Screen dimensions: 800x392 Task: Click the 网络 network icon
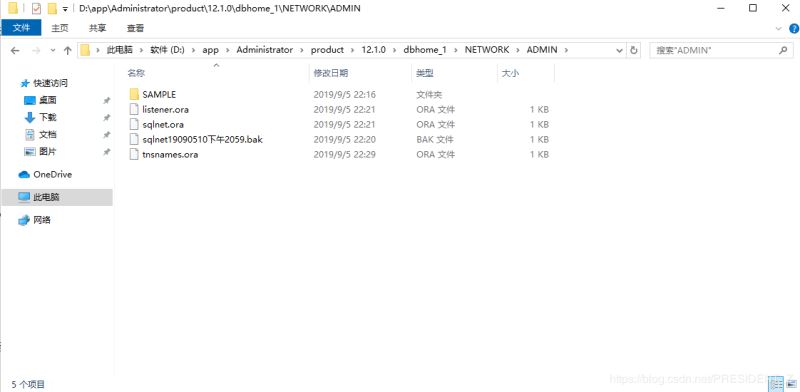tap(24, 220)
